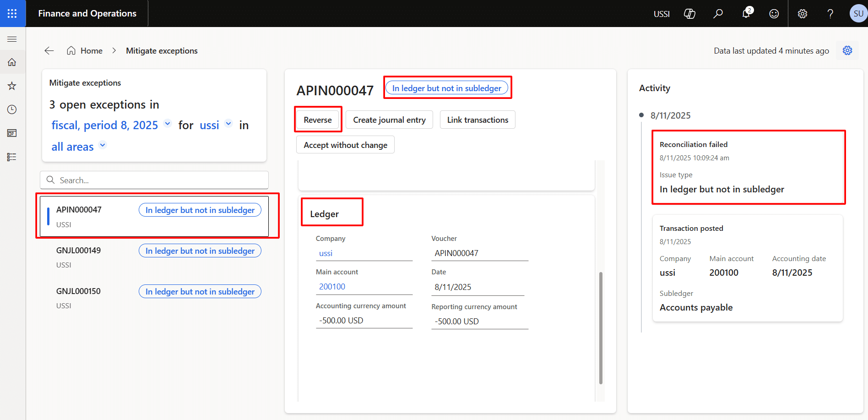Open main account 200100 link
The image size is (868, 420).
click(332, 287)
